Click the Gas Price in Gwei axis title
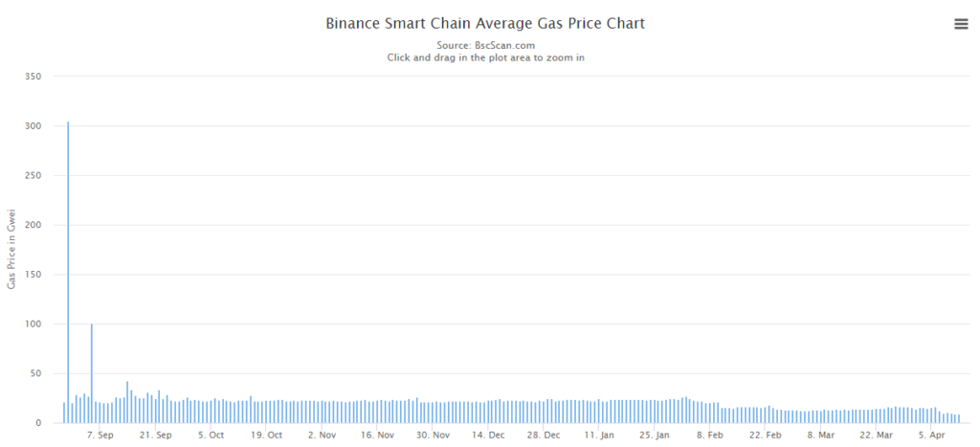 pyautogui.click(x=11, y=249)
